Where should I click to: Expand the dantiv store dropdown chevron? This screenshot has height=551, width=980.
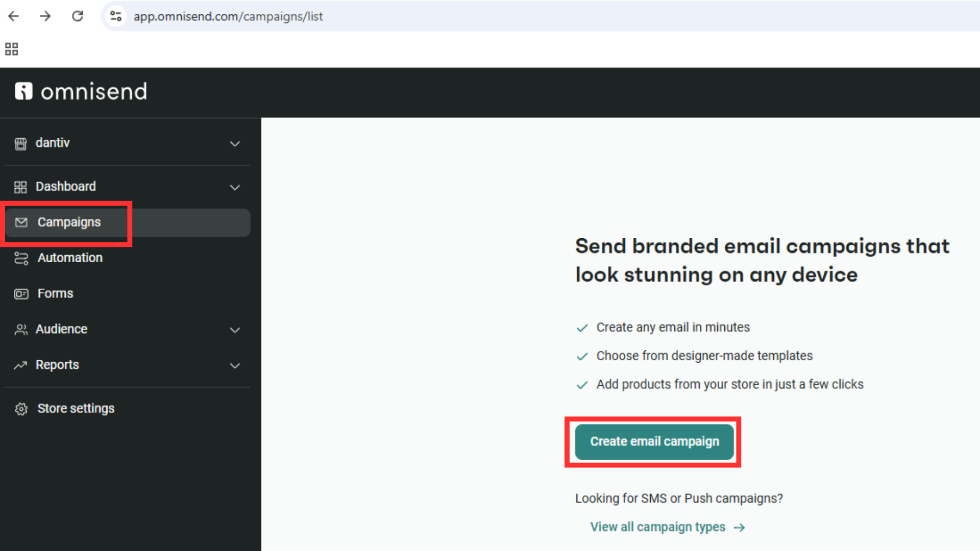point(235,144)
